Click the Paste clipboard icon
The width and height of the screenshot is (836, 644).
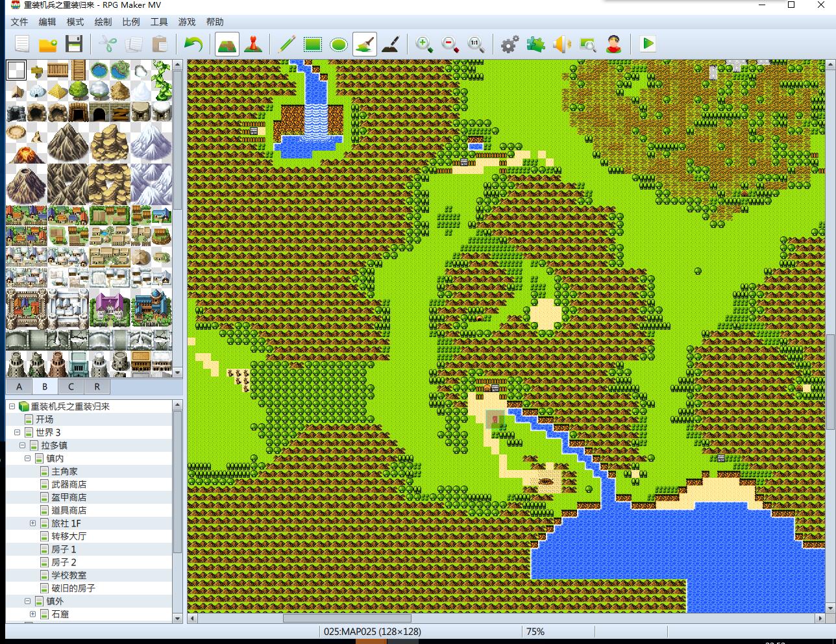click(160, 44)
